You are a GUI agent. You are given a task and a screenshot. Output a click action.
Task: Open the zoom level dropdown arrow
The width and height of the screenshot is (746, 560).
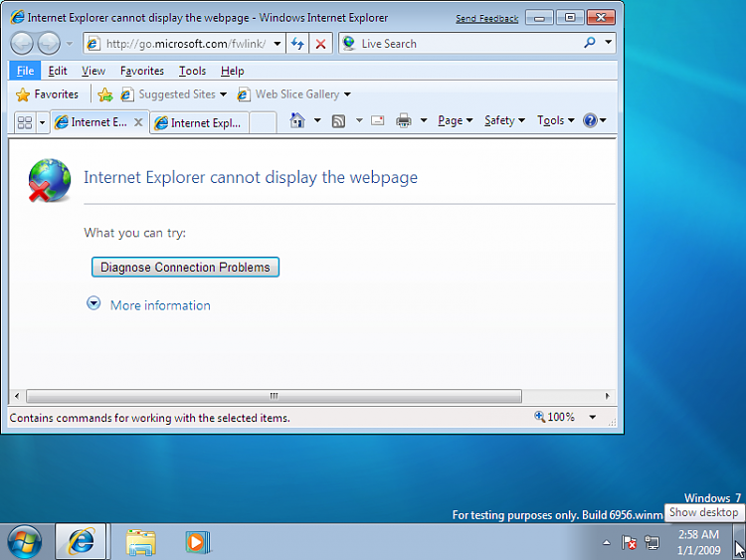point(593,417)
